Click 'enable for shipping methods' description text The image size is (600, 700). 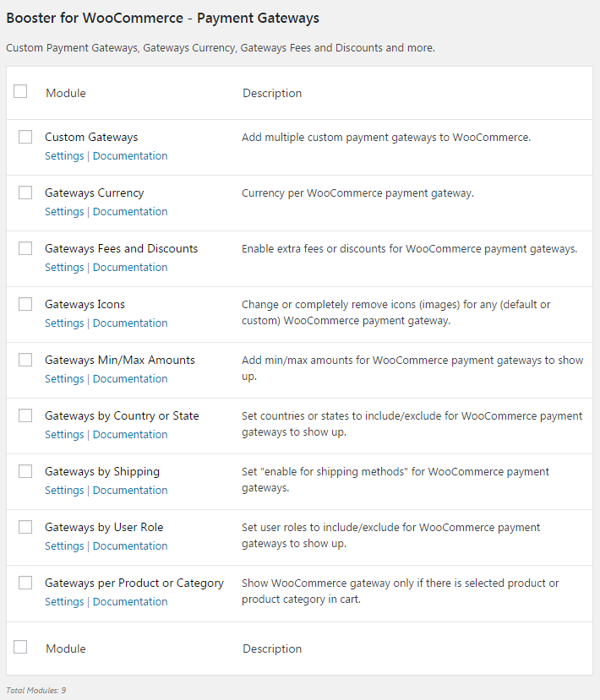pyautogui.click(x=395, y=480)
